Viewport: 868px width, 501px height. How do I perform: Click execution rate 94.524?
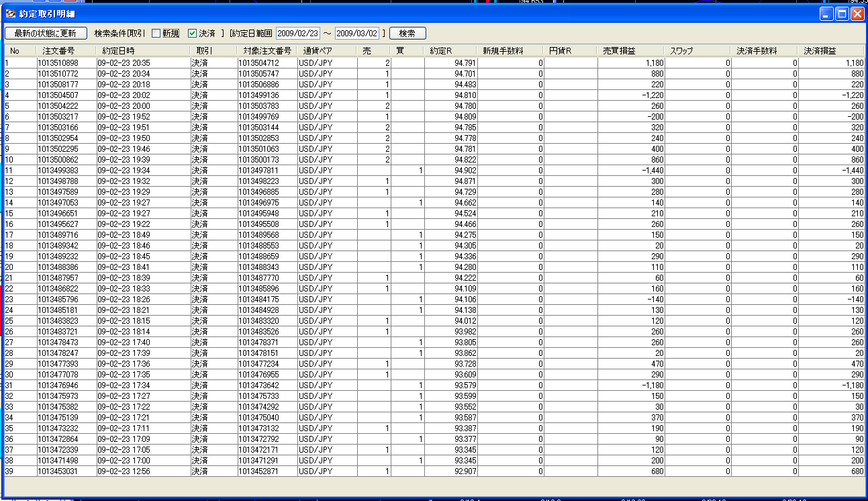[x=465, y=213]
